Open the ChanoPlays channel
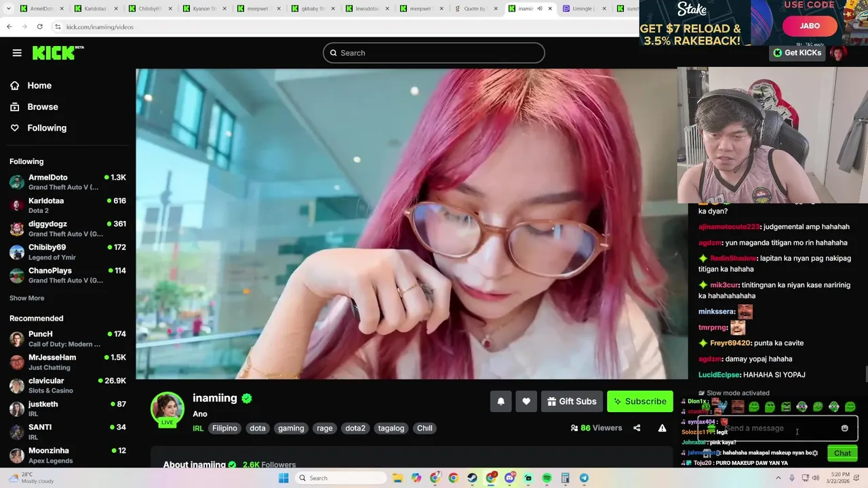This screenshot has height=488, width=868. 68,275
